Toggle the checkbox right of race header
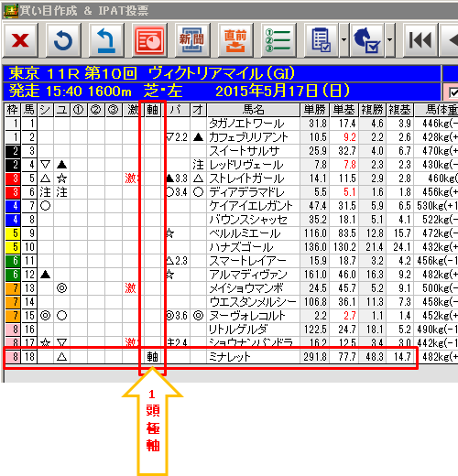 pyautogui.click(x=454, y=92)
